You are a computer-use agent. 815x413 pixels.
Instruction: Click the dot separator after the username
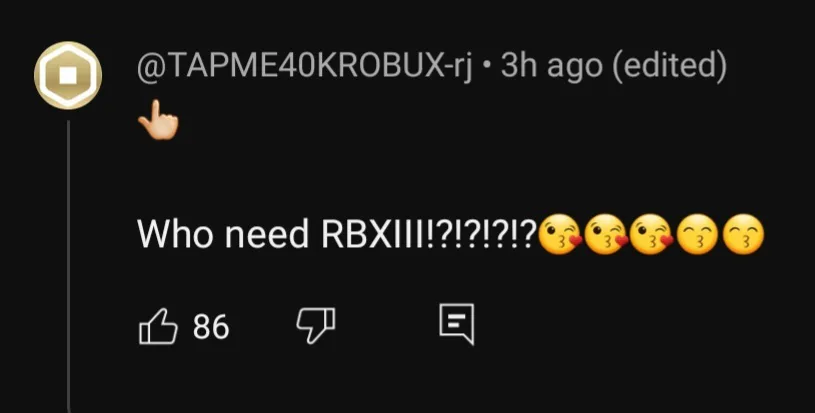click(487, 68)
